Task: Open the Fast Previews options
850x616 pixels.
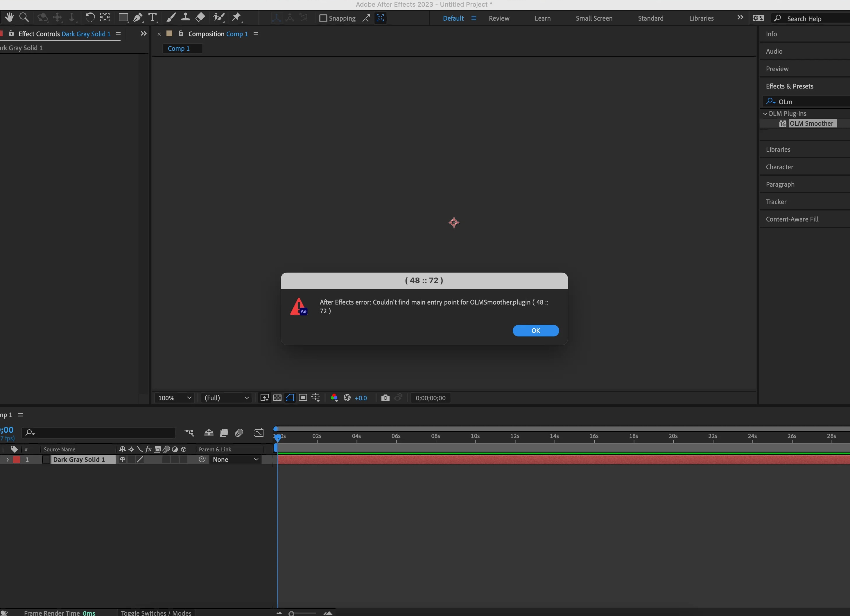Action: point(265,398)
